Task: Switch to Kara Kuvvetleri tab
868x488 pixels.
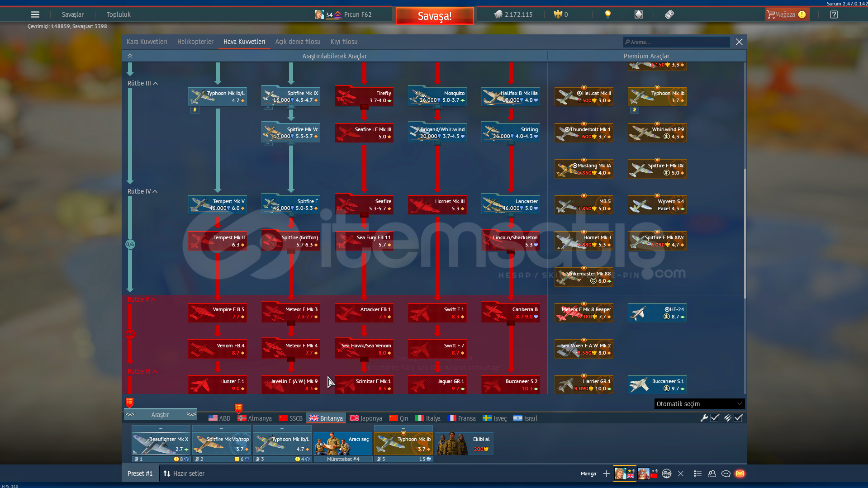Action: pyautogui.click(x=147, y=42)
